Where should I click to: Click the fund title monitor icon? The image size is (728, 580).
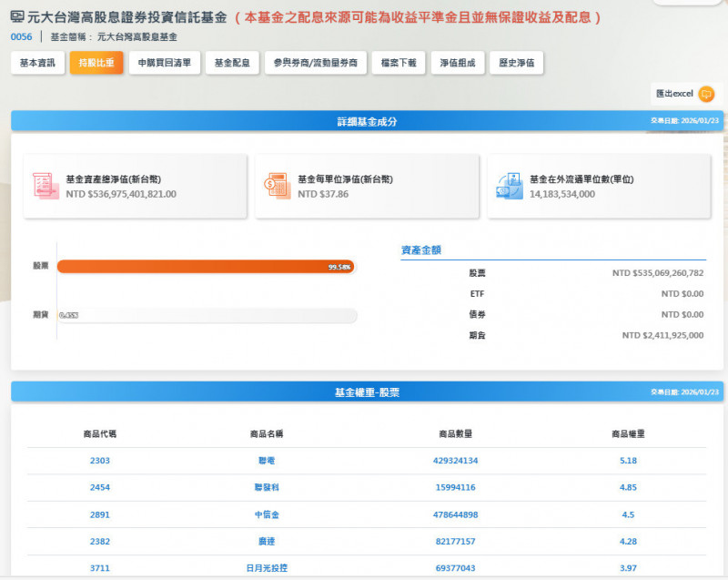pyautogui.click(x=17, y=17)
